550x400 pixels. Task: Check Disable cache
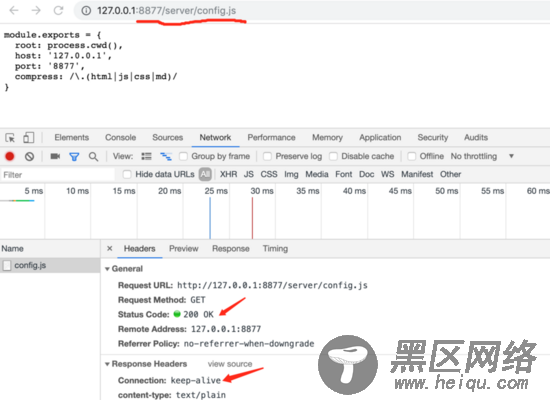(333, 156)
